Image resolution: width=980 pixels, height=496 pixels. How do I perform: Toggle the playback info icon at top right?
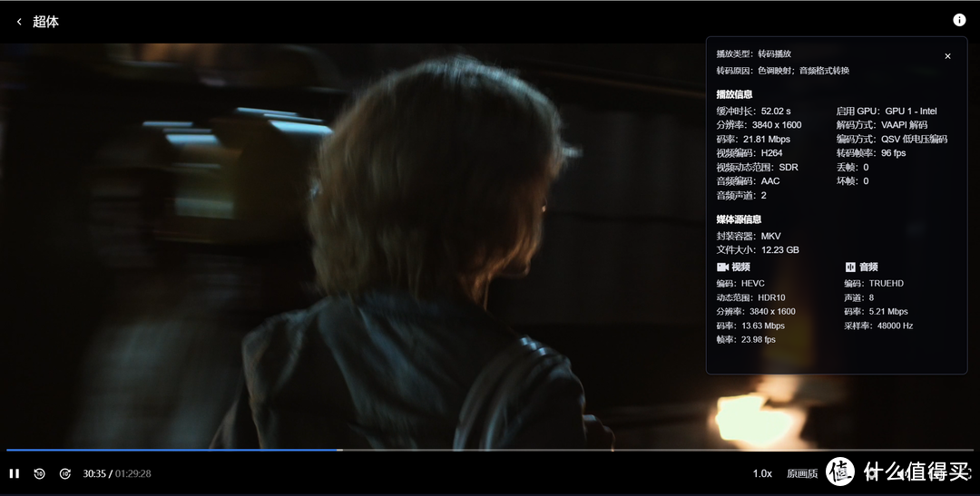click(959, 20)
